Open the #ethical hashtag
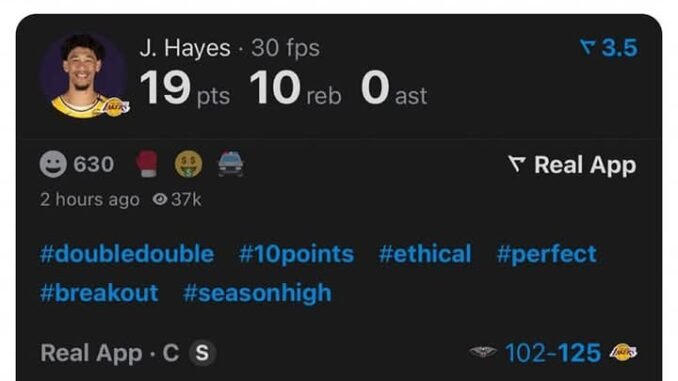 coord(425,254)
